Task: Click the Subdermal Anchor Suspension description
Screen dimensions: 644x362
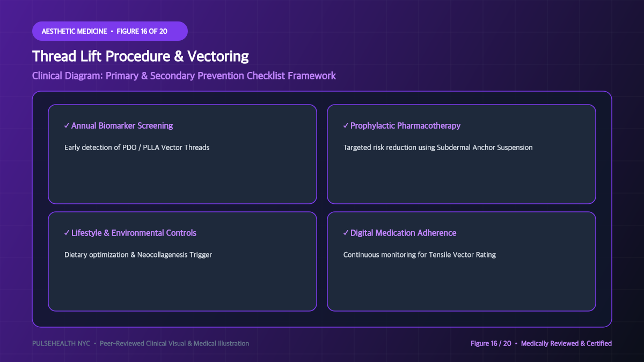Action: click(x=438, y=147)
